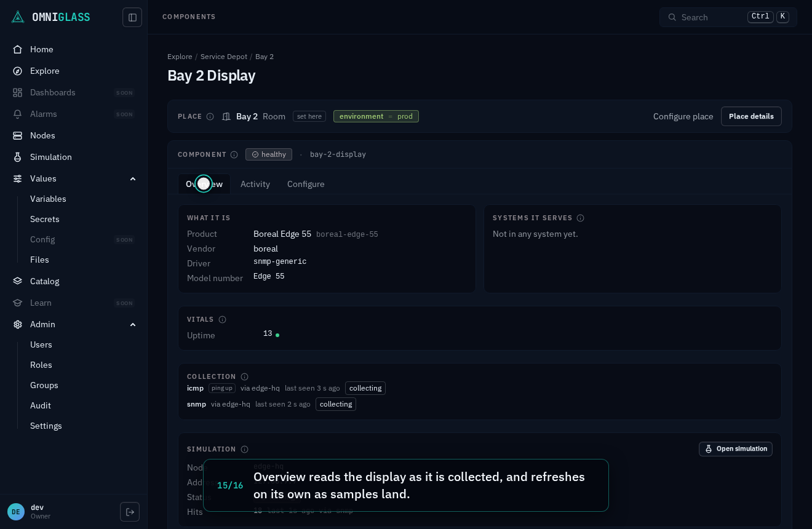Open Catalog via its layers icon
The height and width of the screenshot is (529, 812).
pos(18,281)
